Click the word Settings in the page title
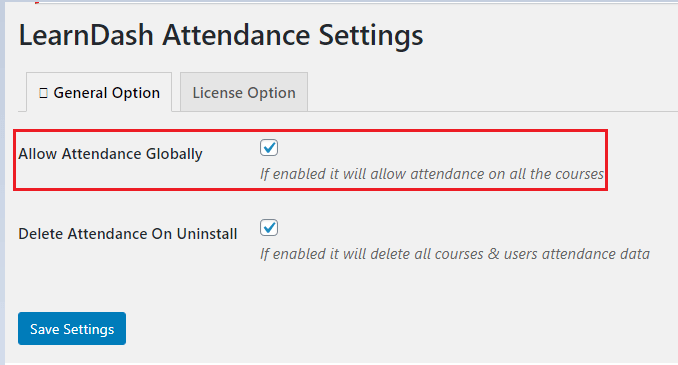The height and width of the screenshot is (365, 678). tap(371, 36)
